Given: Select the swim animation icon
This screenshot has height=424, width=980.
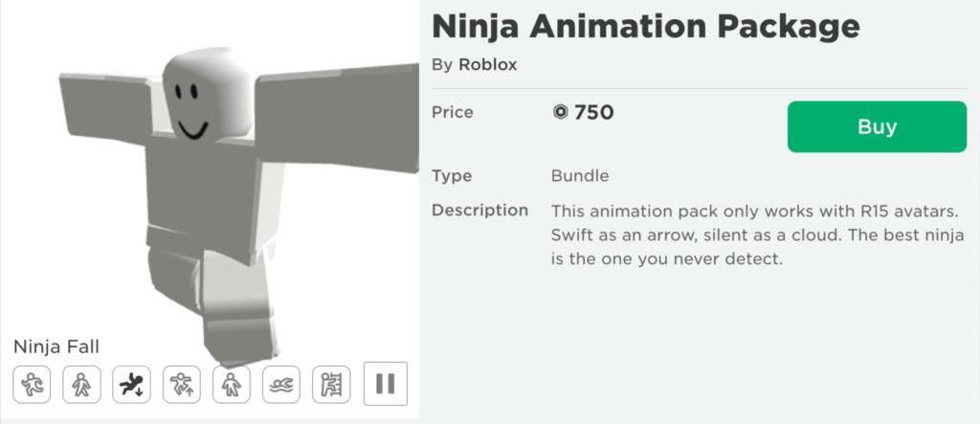Looking at the screenshot, I should (280, 384).
